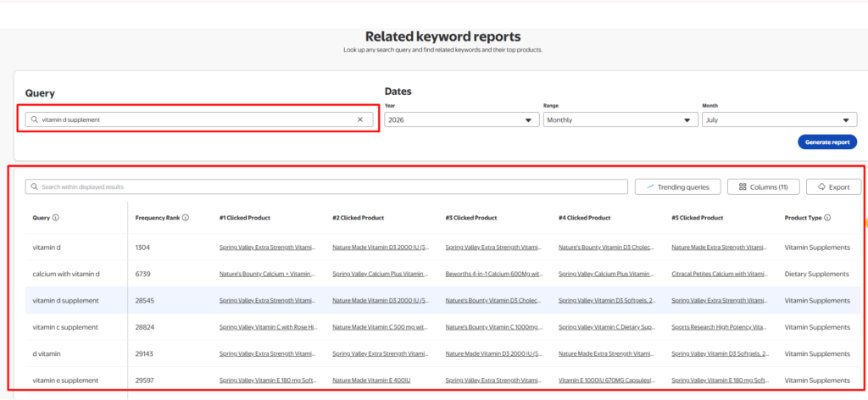Open #3 clicked product for vitamin d row
The width and height of the screenshot is (868, 400).
(494, 247)
